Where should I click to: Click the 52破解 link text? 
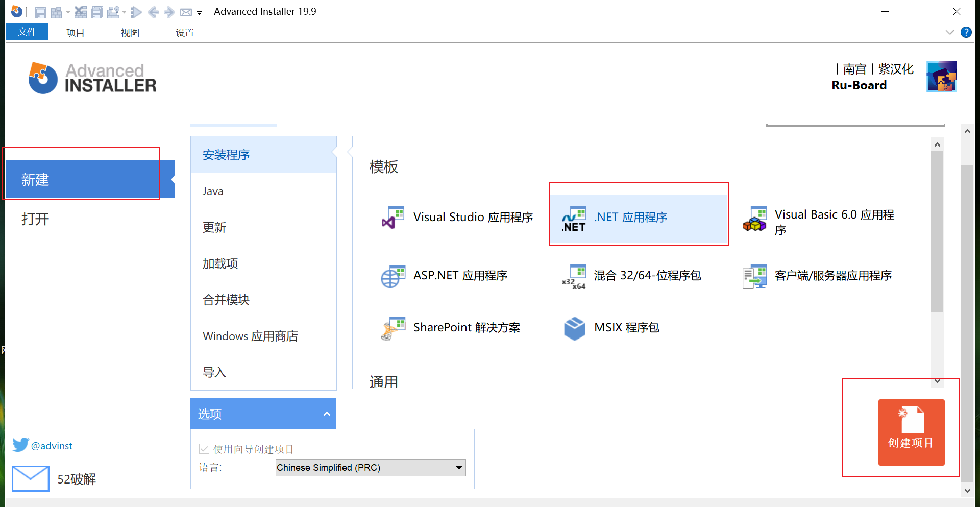point(77,479)
